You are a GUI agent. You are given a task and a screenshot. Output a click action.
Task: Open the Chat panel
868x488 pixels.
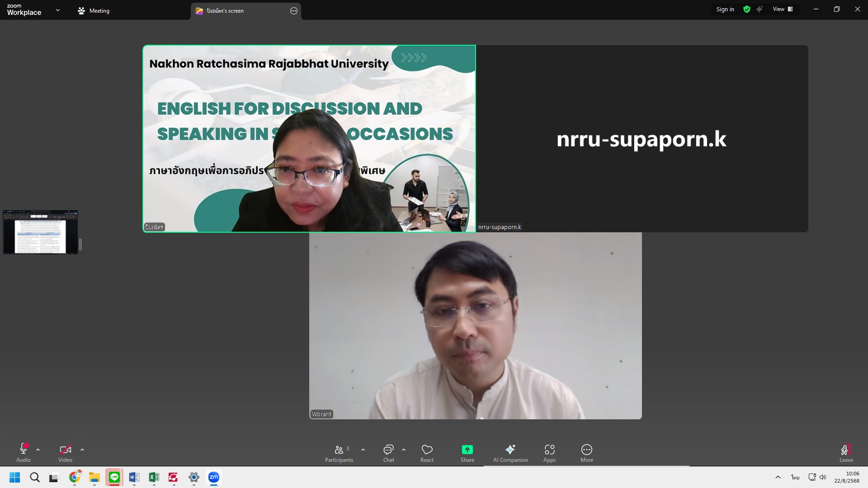388,453
